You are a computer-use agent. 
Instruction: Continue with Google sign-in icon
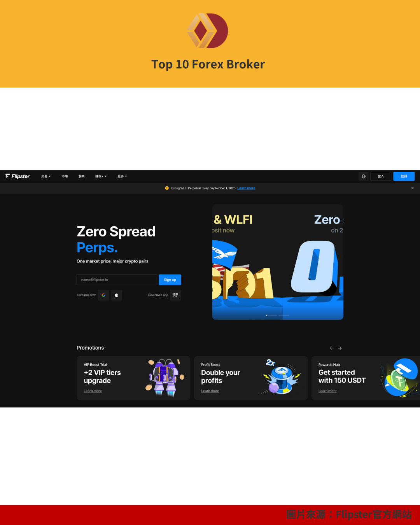(x=103, y=295)
